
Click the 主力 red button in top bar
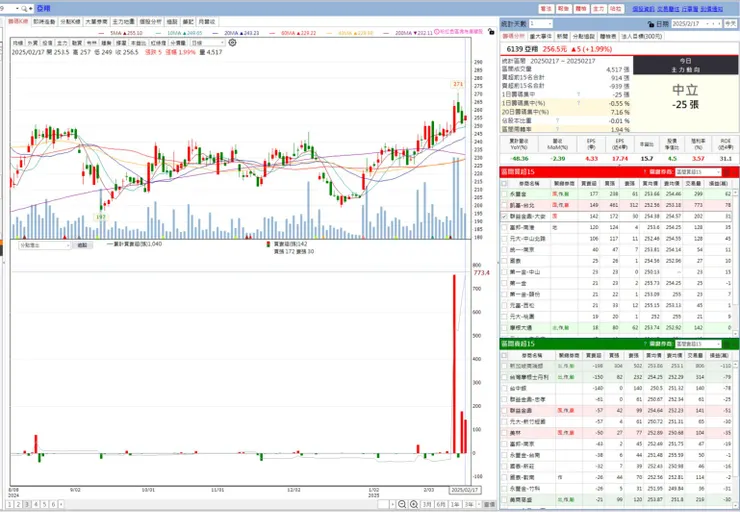(x=598, y=8)
